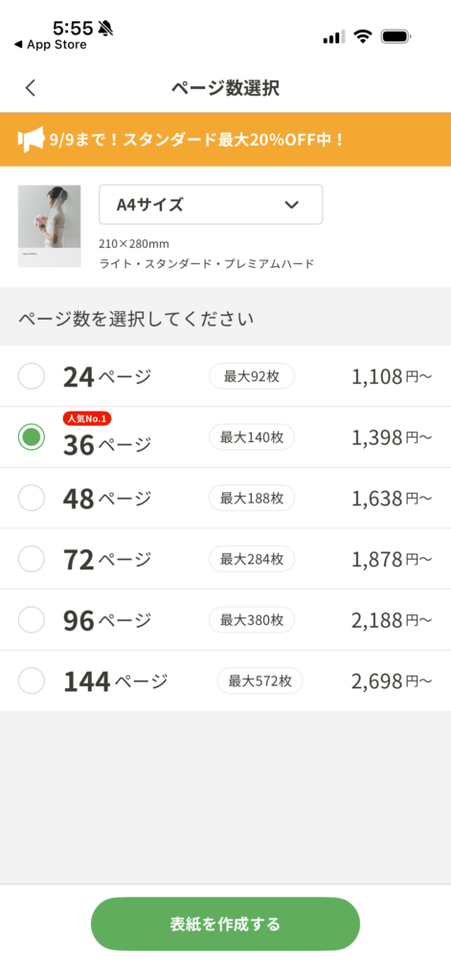Open the A4サイズ dropdown
The height and width of the screenshot is (980, 451).
click(x=211, y=205)
